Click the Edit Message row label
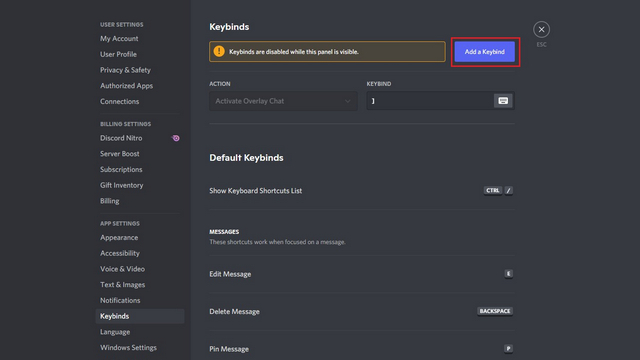This screenshot has height=360, width=640. [x=230, y=274]
